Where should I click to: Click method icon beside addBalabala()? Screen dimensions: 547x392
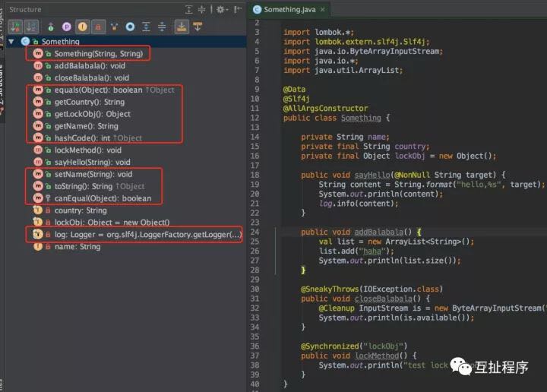coord(38,65)
